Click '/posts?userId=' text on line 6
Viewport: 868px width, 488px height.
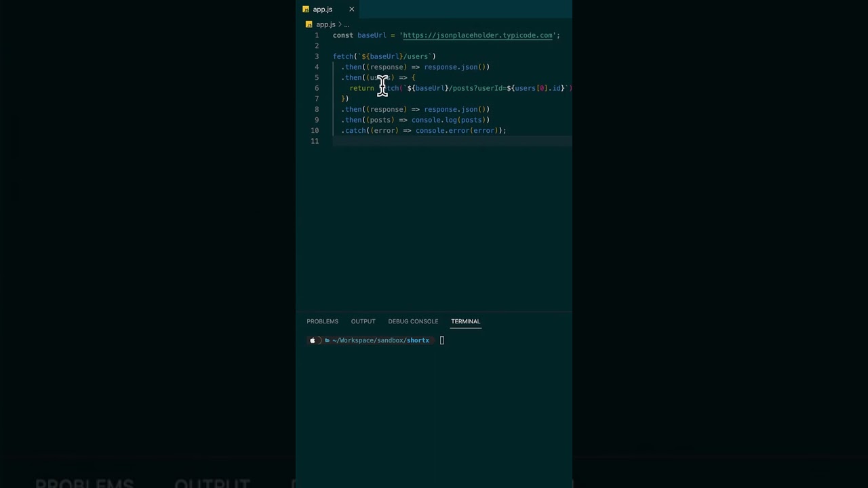click(477, 88)
